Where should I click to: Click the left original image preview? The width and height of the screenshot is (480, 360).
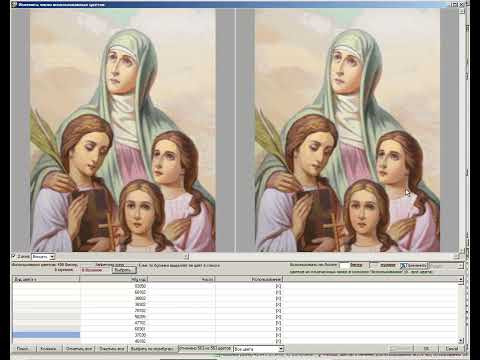(123, 130)
